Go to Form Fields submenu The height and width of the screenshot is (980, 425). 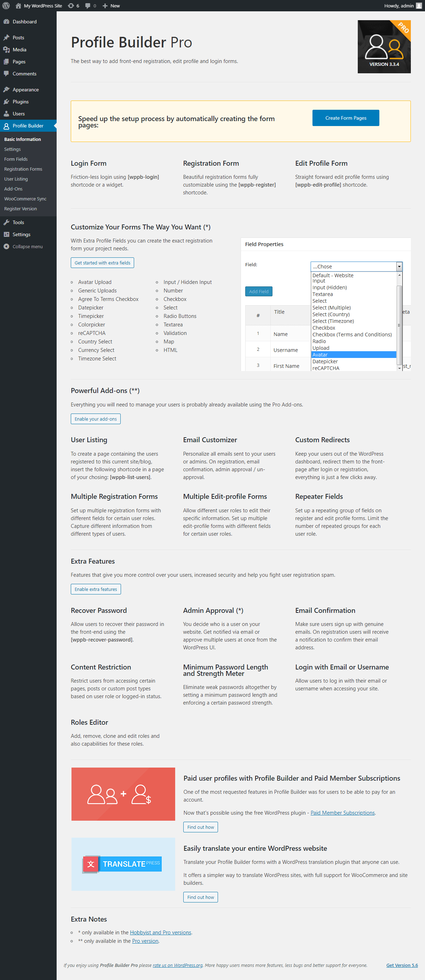pyautogui.click(x=16, y=159)
